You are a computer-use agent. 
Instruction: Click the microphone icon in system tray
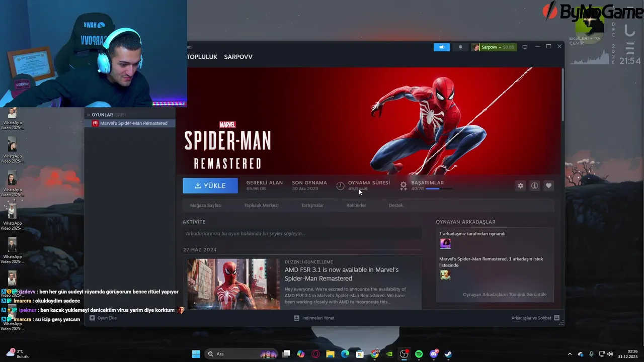[x=591, y=354]
